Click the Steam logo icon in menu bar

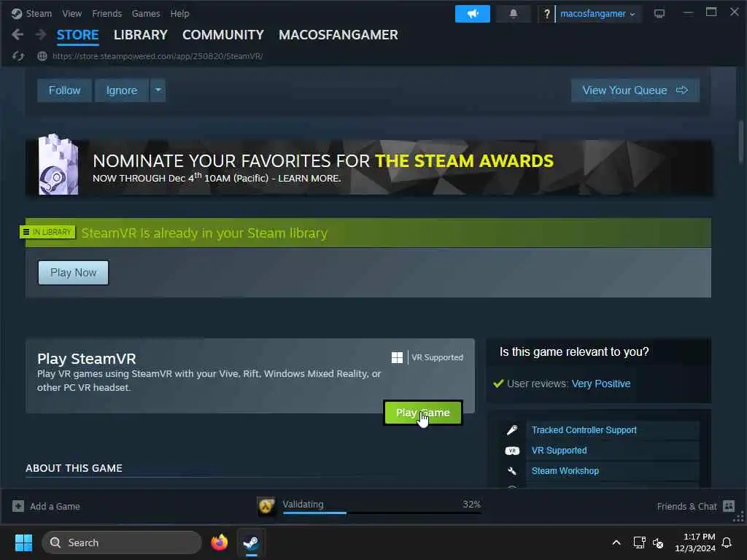(17, 13)
